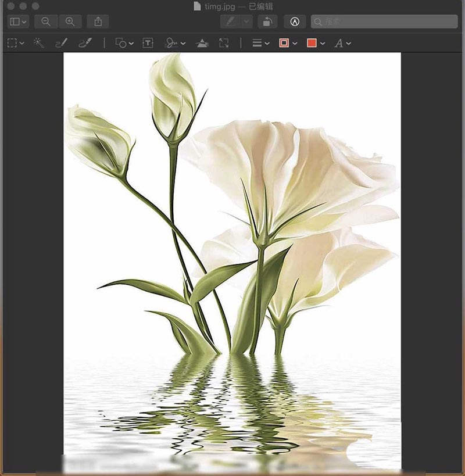The image size is (465, 476).
Task: Click the zoom out magnifier button
Action: click(46, 22)
